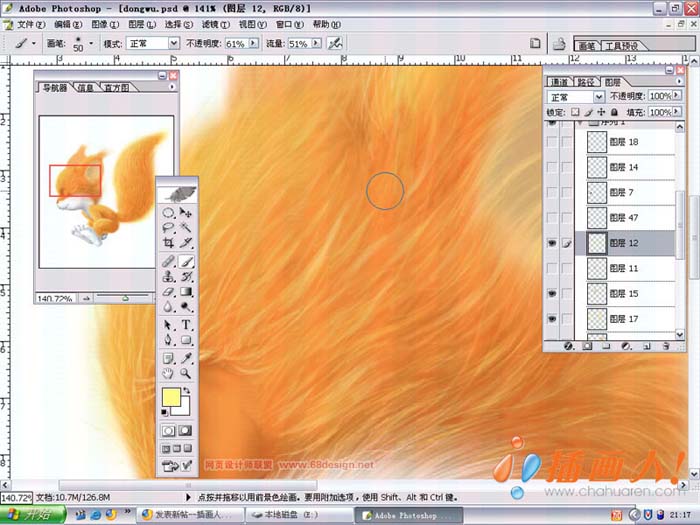Show hidden 图层 18 via eye box
Viewport: 700px width, 525px height.
552,142
